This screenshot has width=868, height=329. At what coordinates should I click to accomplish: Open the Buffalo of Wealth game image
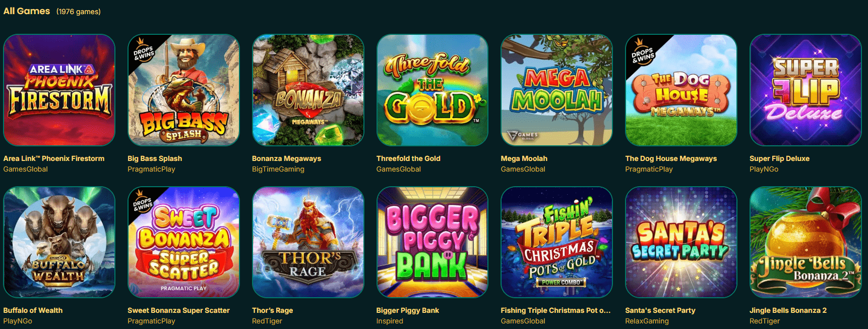59,242
